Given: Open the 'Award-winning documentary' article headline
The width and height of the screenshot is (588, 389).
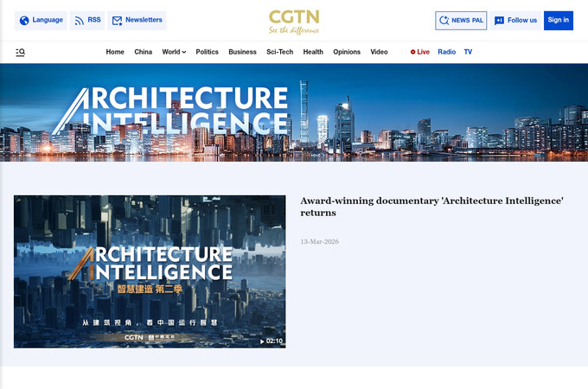Looking at the screenshot, I should (431, 207).
